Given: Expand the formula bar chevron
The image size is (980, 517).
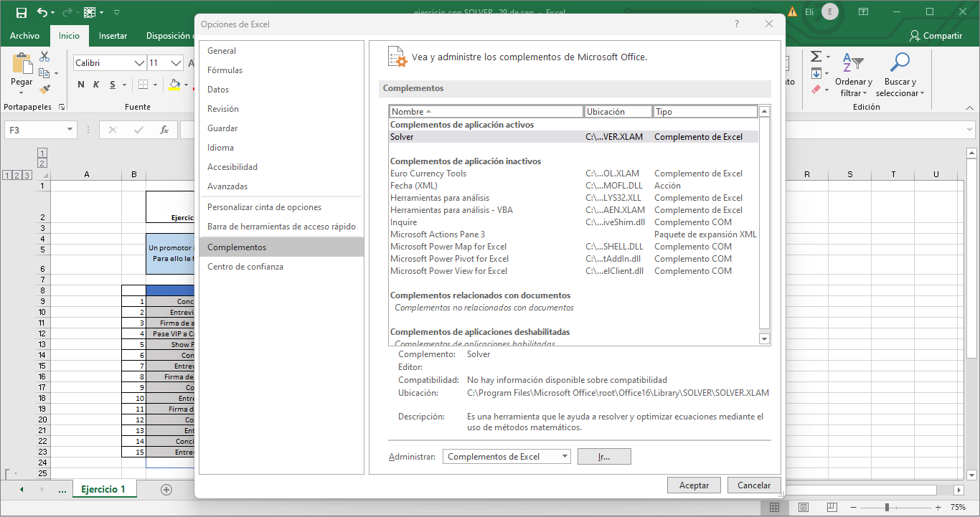Looking at the screenshot, I should click(x=969, y=130).
